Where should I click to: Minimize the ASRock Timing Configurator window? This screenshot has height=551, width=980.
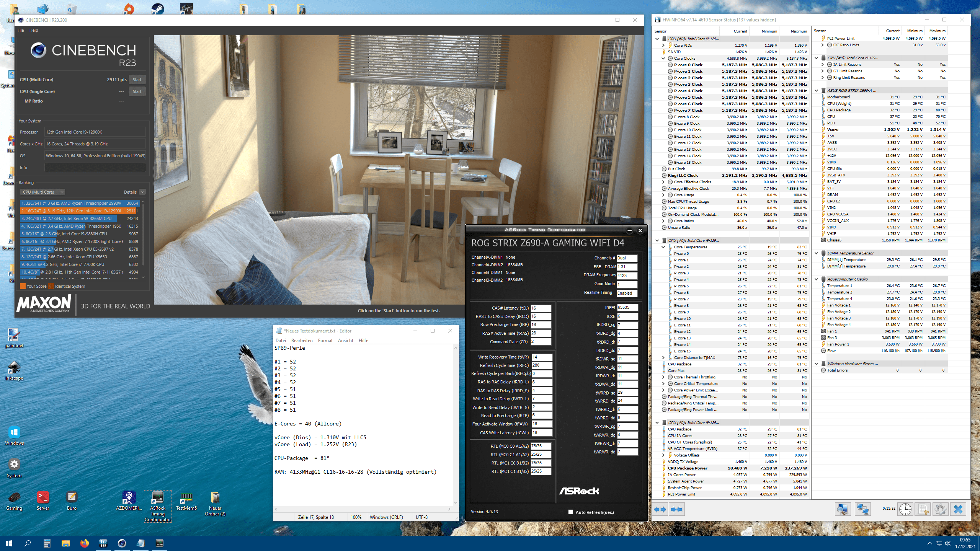click(x=629, y=230)
